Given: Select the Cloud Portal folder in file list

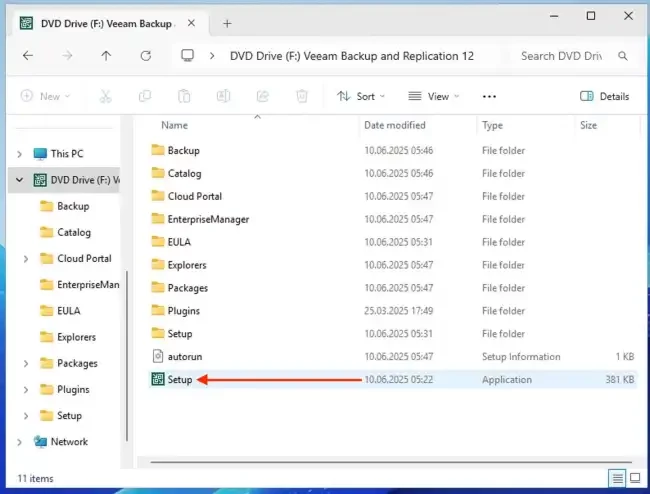Looking at the screenshot, I should click(x=194, y=196).
